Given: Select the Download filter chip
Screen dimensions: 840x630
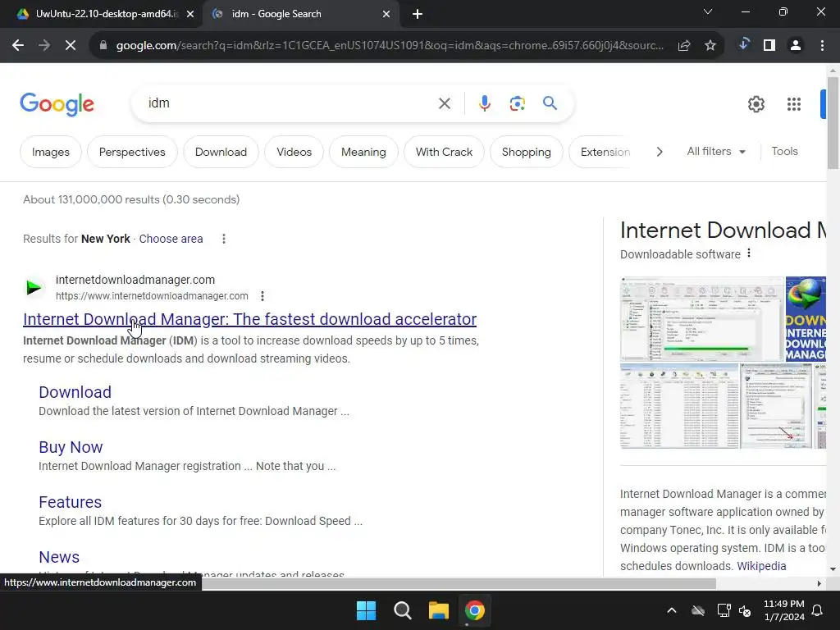Looking at the screenshot, I should (221, 152).
